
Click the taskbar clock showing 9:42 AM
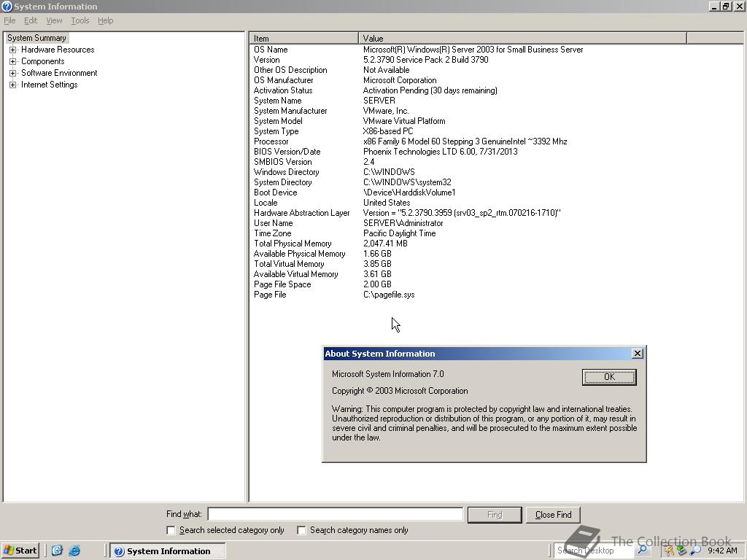[722, 551]
